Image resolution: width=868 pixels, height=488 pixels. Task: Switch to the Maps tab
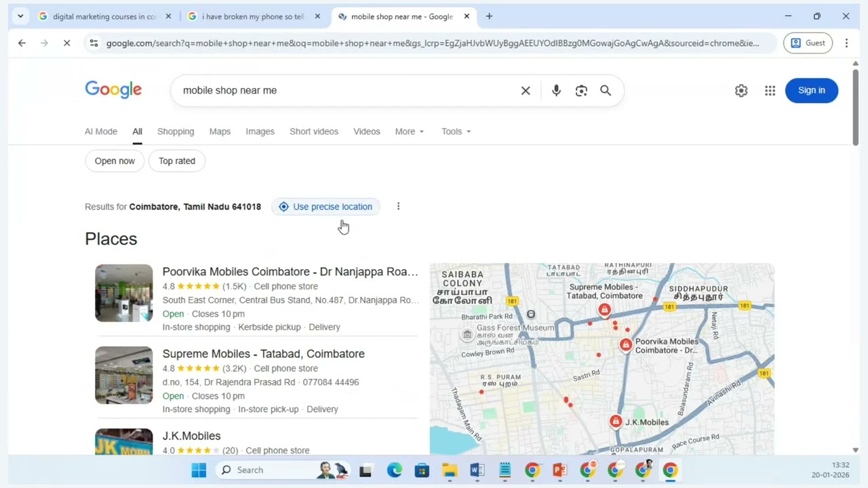click(220, 131)
